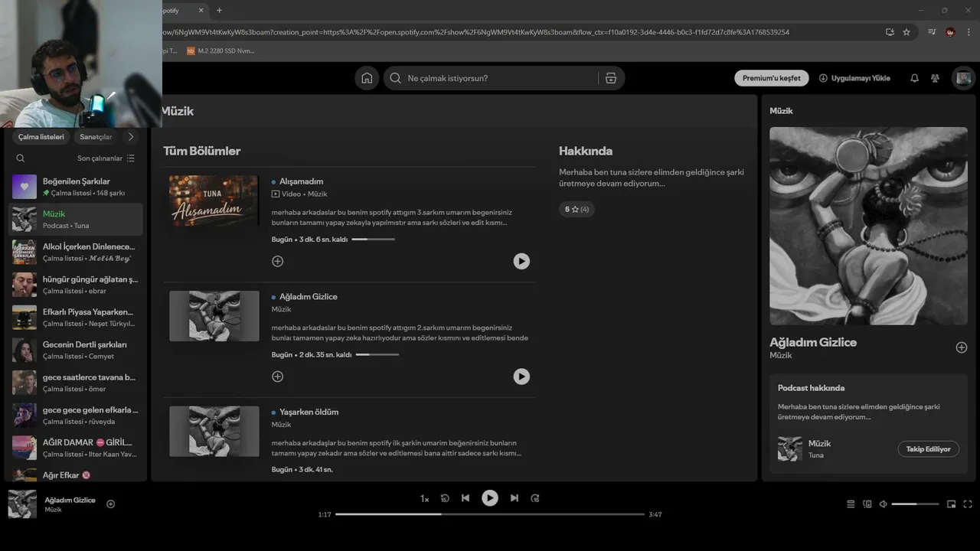This screenshot has height=551, width=980.
Task: Play the Alışamadım episode
Action: (521, 261)
